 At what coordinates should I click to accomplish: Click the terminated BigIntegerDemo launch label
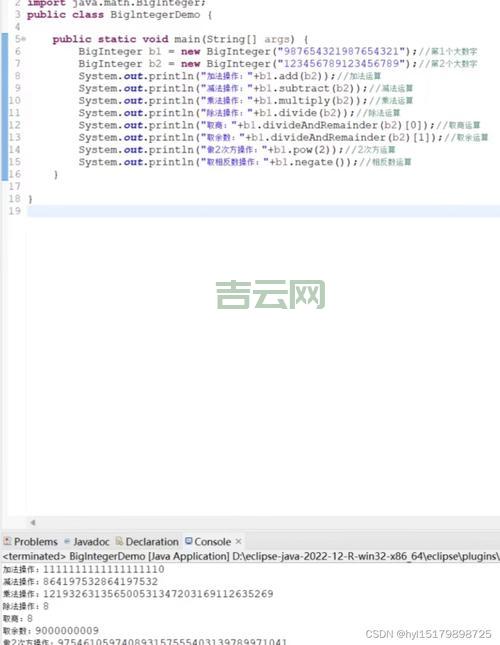coord(251,556)
